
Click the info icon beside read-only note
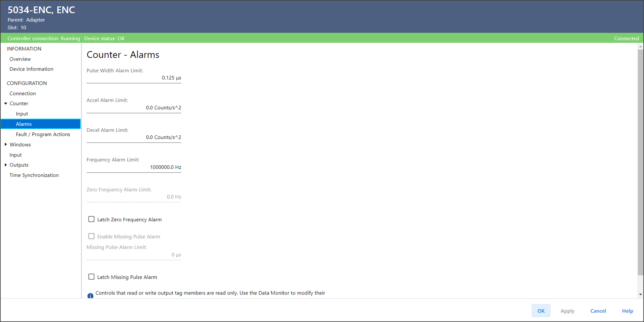coord(90,295)
